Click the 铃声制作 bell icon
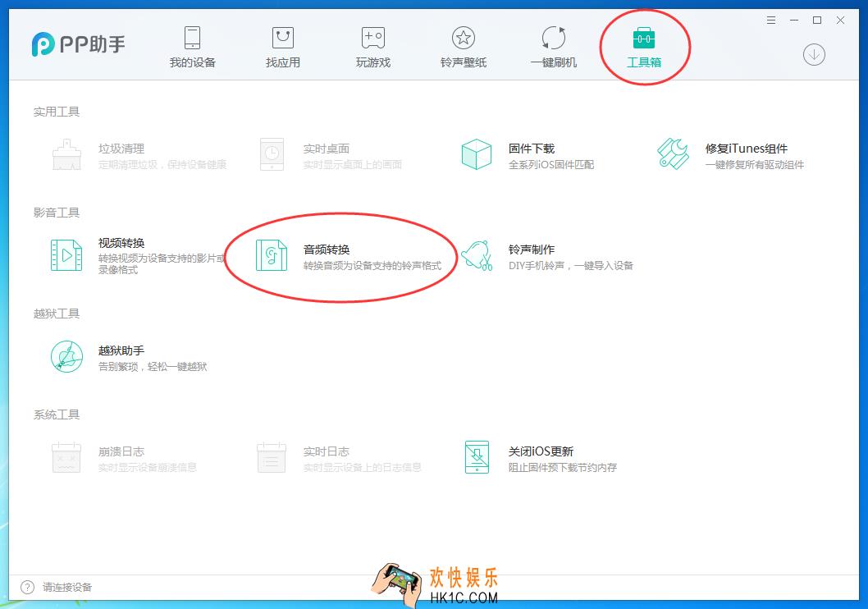 477,255
